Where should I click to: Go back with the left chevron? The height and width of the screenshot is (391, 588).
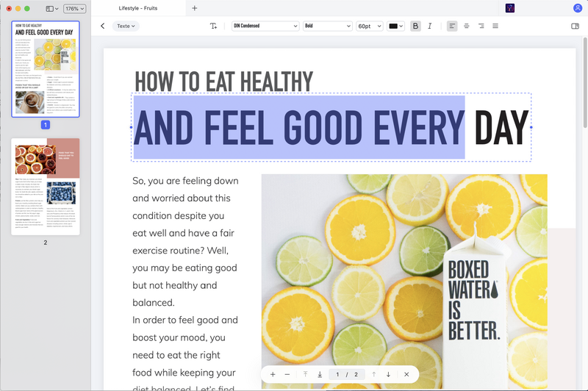tap(102, 26)
